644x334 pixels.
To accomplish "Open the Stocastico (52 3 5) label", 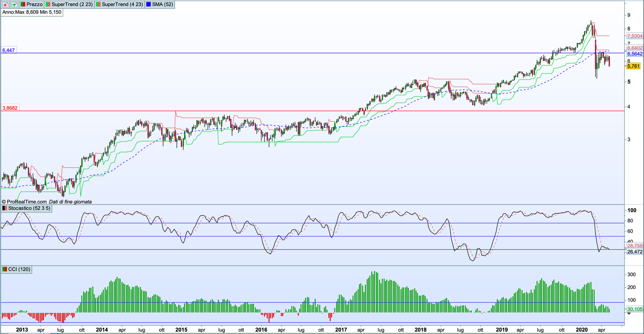I will tap(27, 208).
